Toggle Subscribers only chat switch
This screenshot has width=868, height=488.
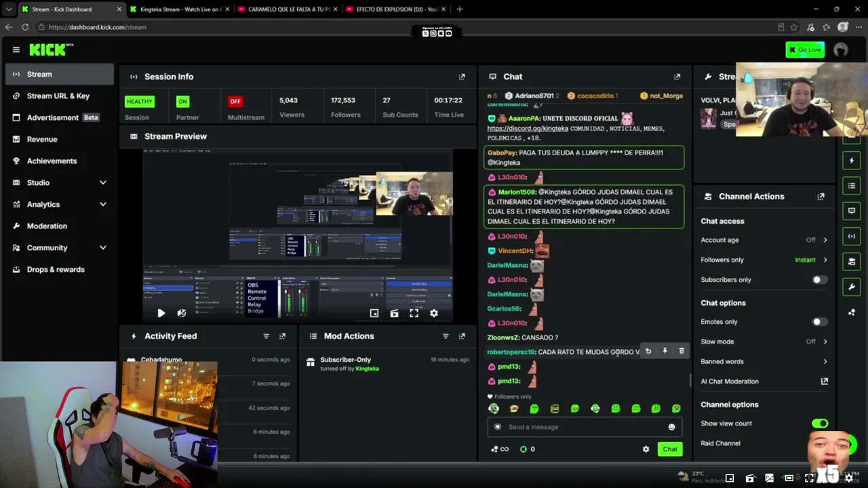819,280
